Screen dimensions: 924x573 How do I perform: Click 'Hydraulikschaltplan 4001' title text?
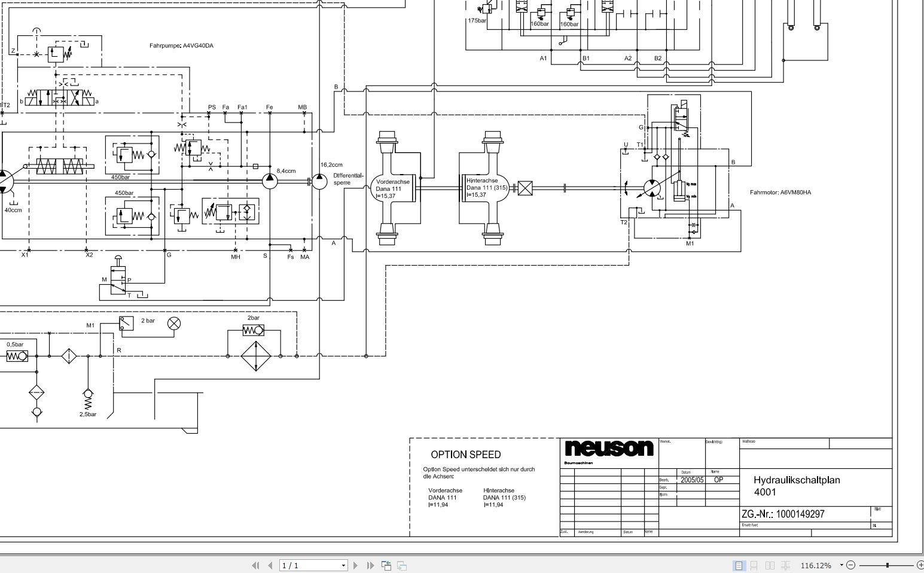tap(797, 486)
